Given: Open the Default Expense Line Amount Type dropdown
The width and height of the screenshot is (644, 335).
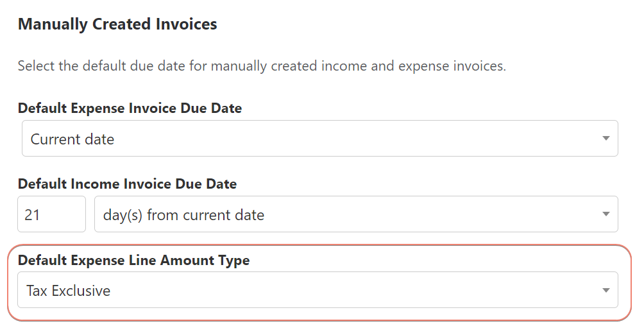Looking at the screenshot, I should click(x=318, y=290).
